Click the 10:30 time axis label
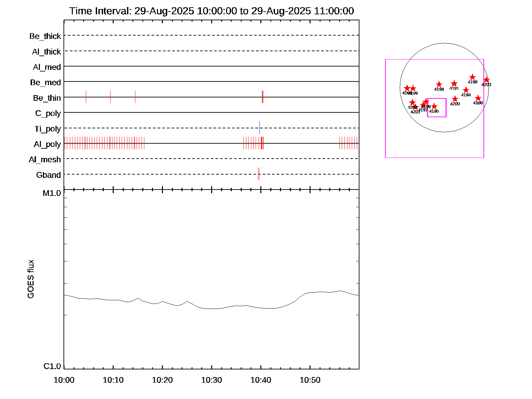This screenshot has width=532, height=399. 211,380
